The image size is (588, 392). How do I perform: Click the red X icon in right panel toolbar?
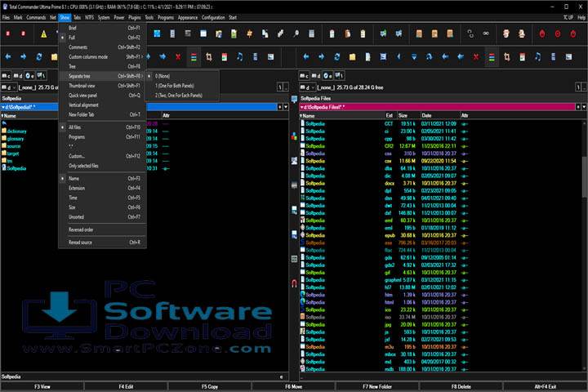coord(476,57)
